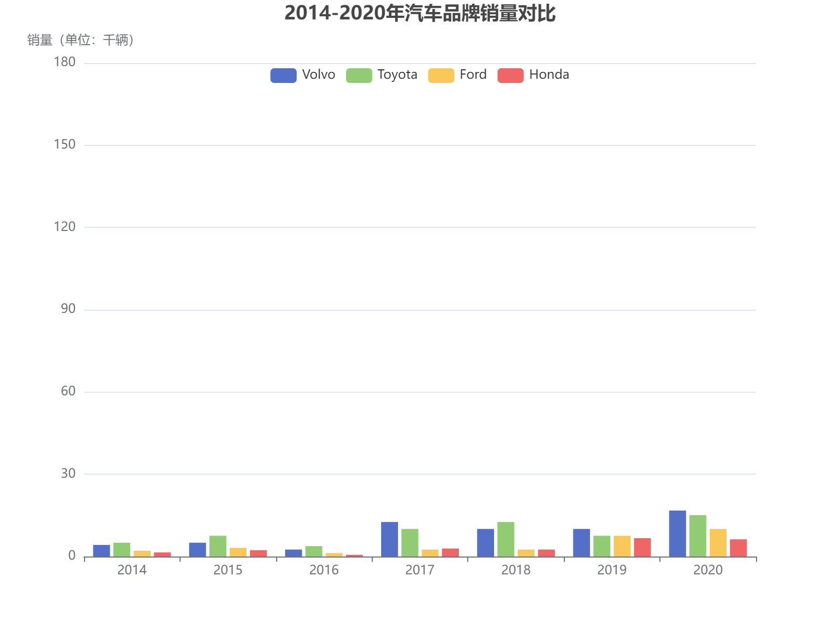
Task: Toggle the Honda series legend swatch
Action: [511, 75]
